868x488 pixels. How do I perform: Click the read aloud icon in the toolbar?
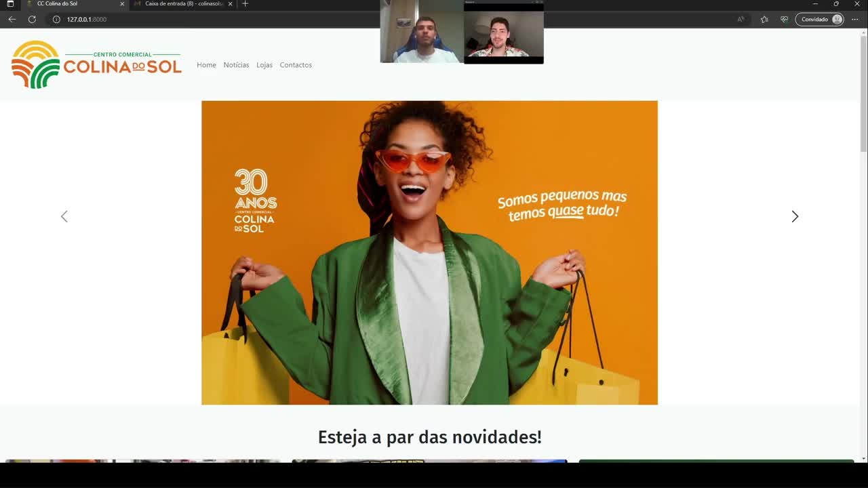click(741, 20)
